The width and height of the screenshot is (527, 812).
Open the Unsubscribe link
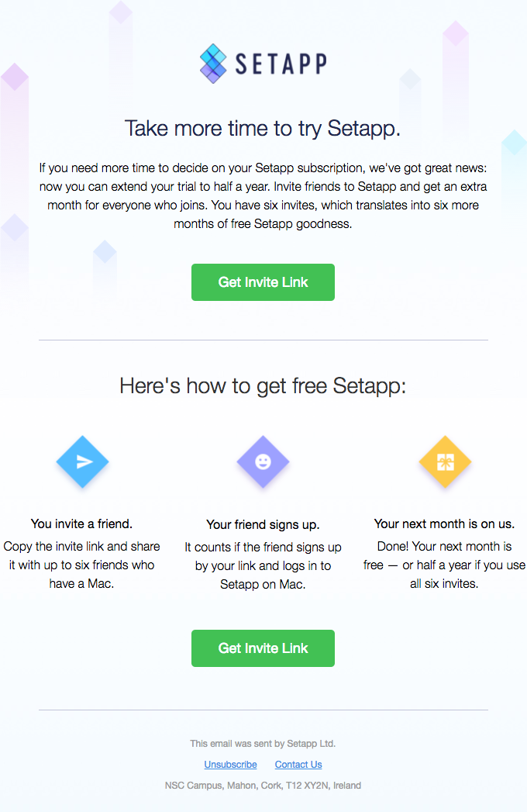[230, 765]
